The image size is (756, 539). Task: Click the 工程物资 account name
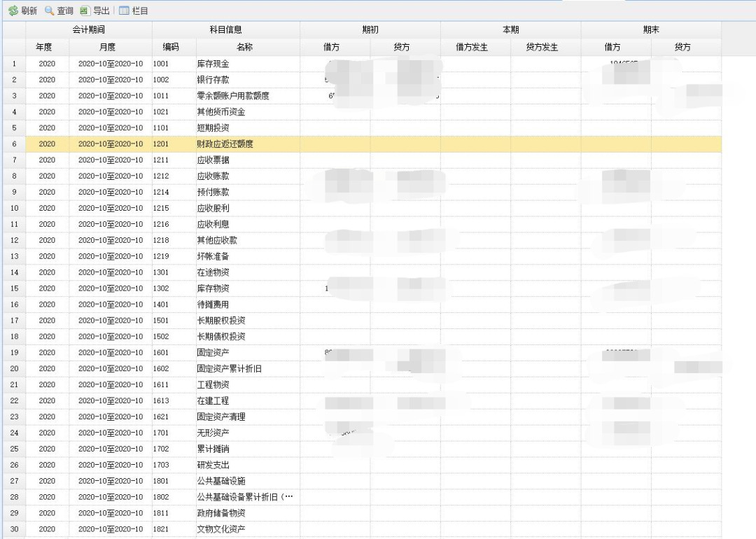213,385
